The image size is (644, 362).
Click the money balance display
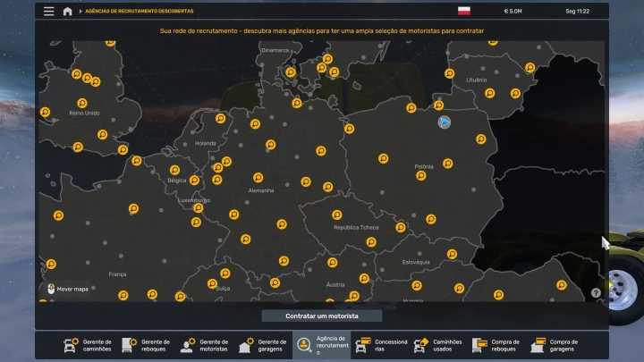click(514, 12)
